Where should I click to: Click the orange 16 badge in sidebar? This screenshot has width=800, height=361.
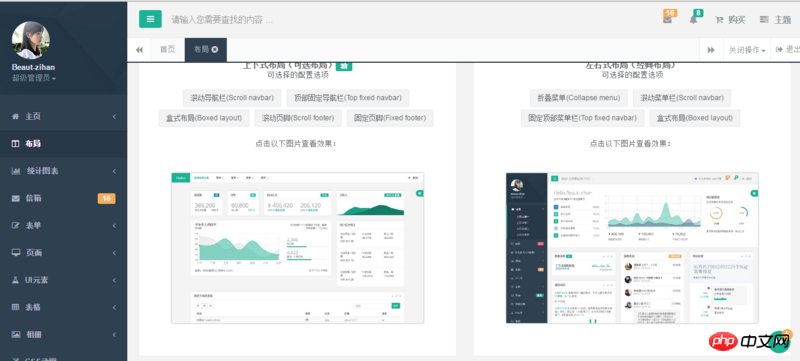point(106,198)
